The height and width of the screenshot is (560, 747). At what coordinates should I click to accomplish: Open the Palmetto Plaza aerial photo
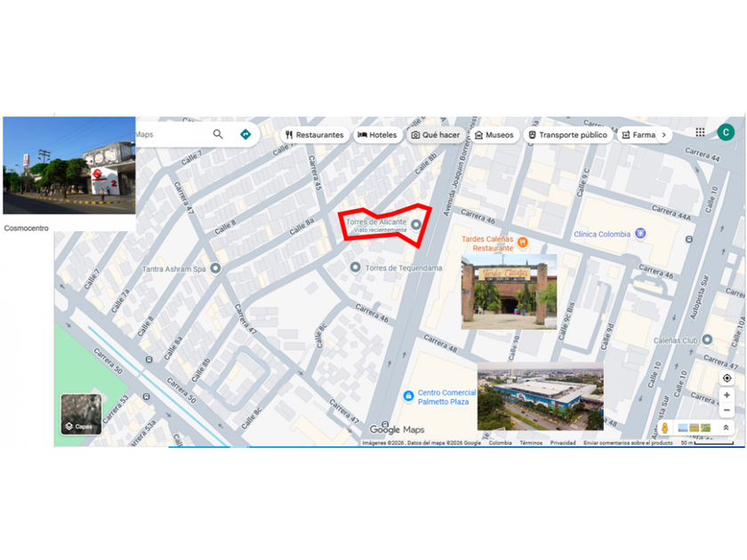pos(541,396)
